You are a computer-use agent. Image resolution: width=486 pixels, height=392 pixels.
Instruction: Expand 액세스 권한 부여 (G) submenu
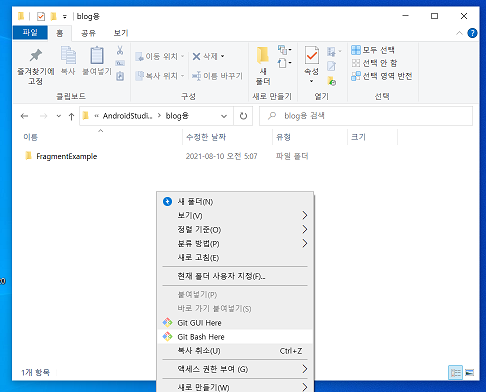(x=235, y=369)
